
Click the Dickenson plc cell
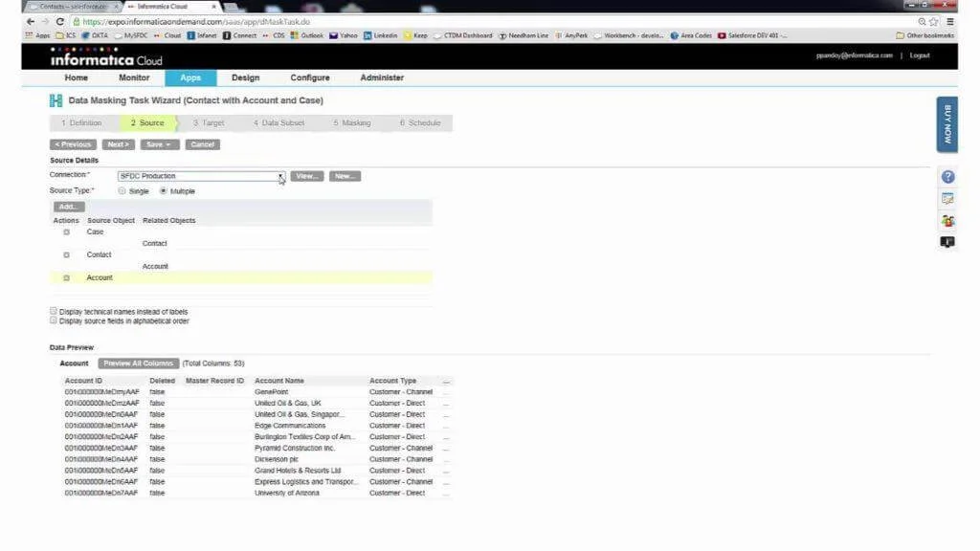pyautogui.click(x=277, y=459)
